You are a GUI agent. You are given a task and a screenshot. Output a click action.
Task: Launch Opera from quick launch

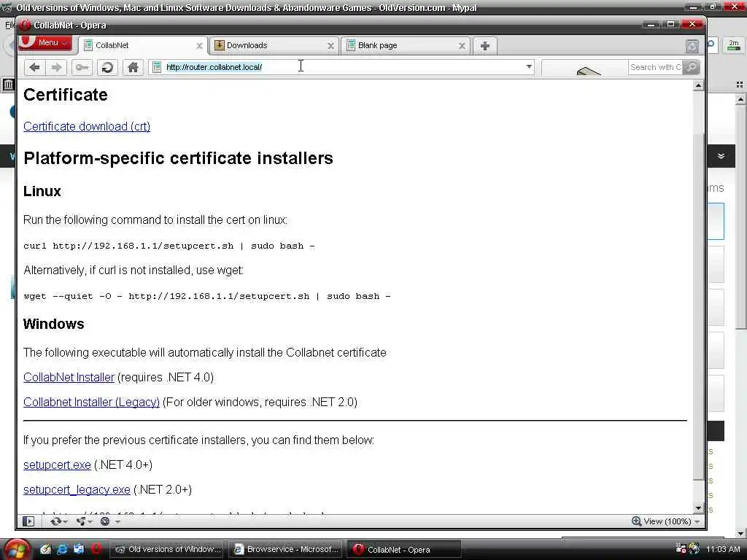96,549
